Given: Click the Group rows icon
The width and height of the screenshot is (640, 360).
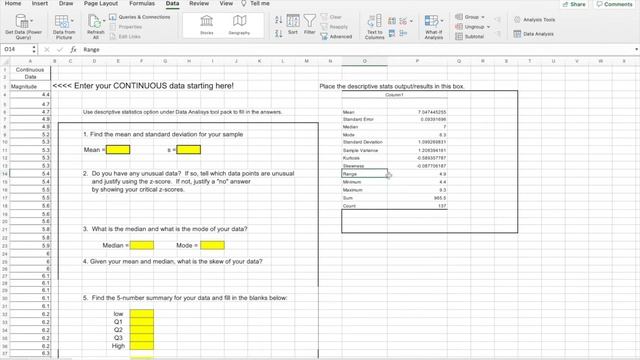Looking at the screenshot, I should pyautogui.click(x=459, y=17).
